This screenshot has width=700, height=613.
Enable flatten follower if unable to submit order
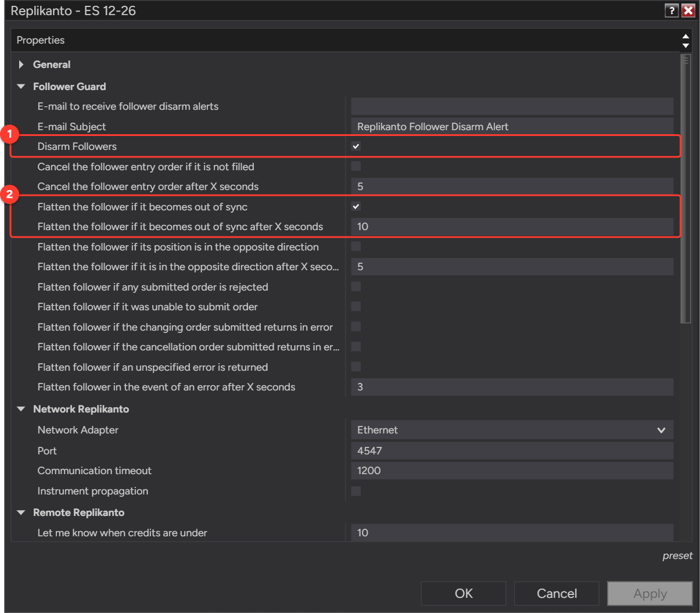coord(356,306)
